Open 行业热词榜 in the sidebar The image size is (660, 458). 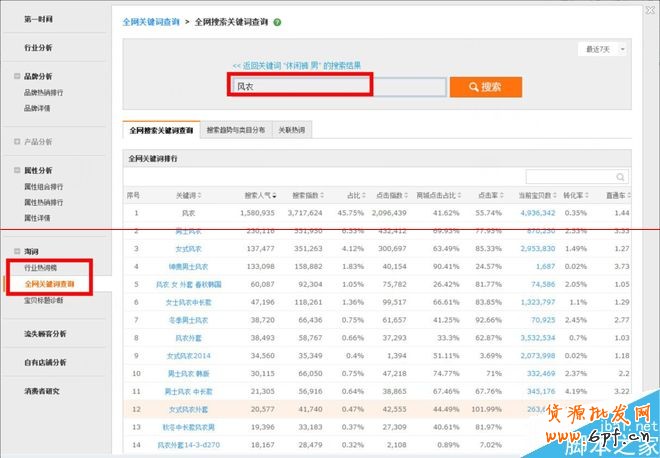(x=42, y=268)
